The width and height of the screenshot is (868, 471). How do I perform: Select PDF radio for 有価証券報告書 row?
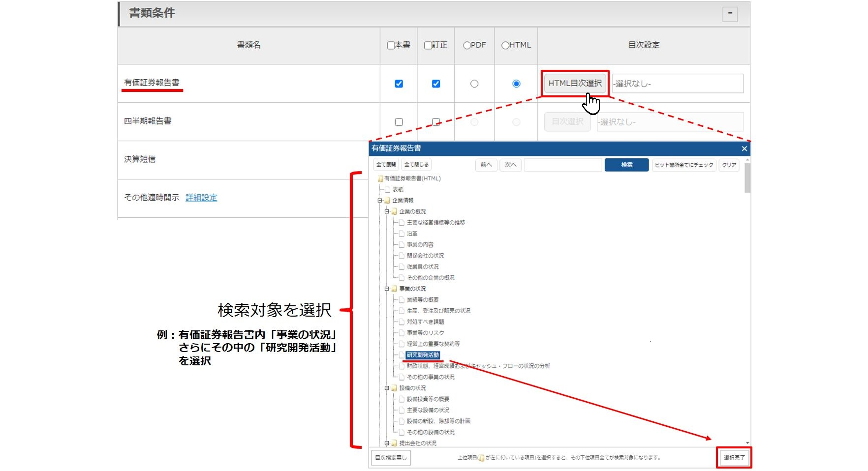click(474, 83)
